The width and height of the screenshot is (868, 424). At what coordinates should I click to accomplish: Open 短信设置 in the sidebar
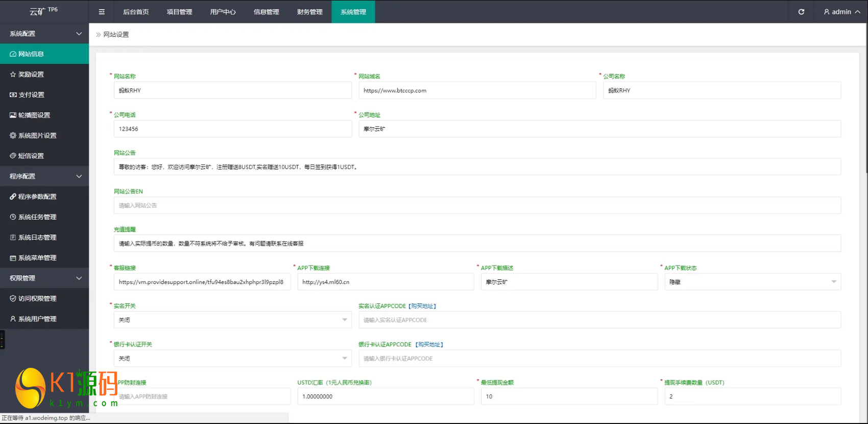[x=31, y=156]
